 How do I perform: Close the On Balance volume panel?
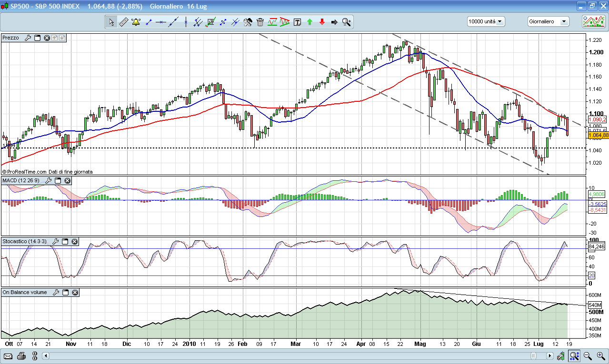(75, 293)
